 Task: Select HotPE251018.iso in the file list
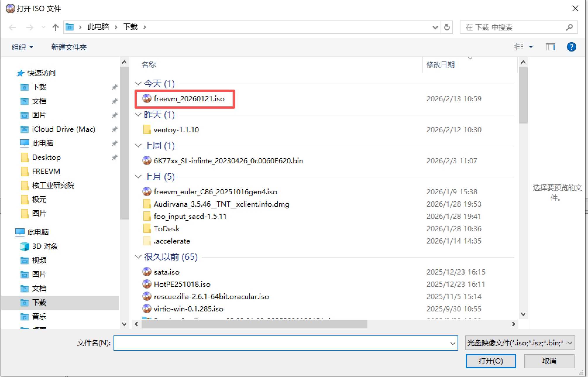coord(182,284)
